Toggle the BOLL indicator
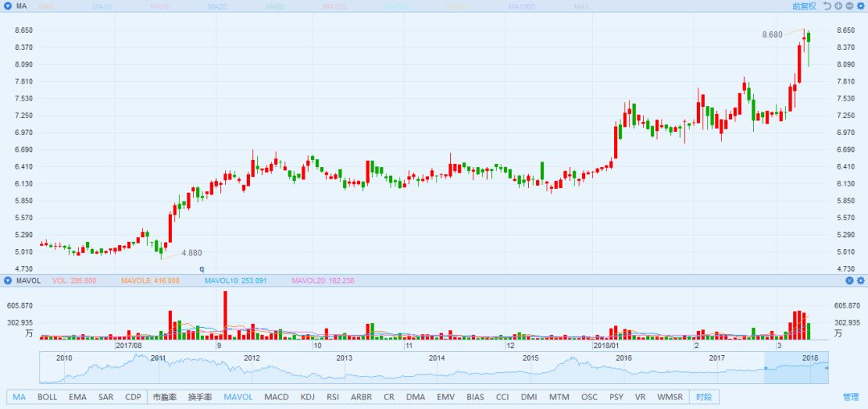868x409 pixels. click(x=47, y=397)
